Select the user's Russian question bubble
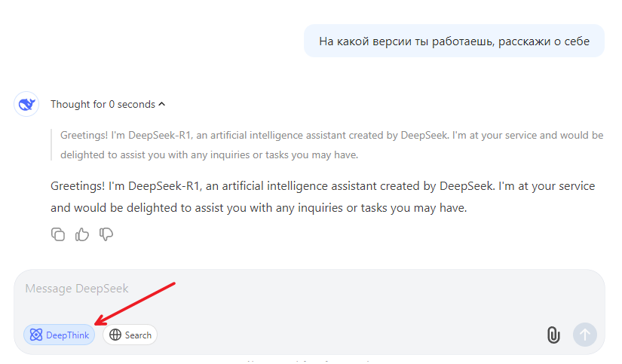Viewport: 622px width, 364px height. click(x=454, y=41)
